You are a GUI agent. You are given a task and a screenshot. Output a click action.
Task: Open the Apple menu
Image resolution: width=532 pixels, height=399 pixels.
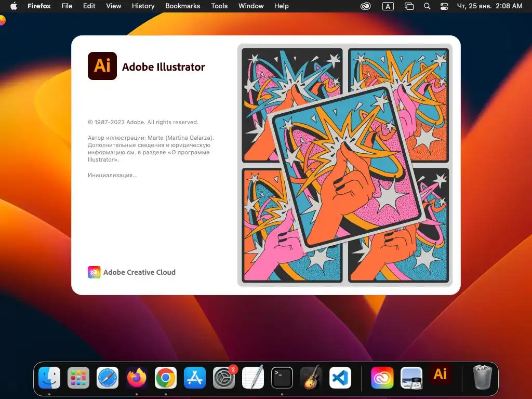14,6
